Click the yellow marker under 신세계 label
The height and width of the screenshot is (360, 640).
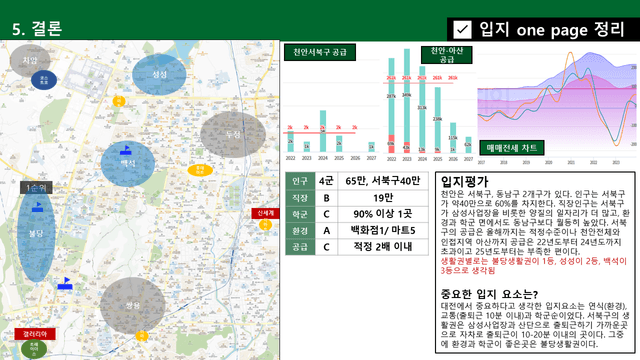pos(265,225)
